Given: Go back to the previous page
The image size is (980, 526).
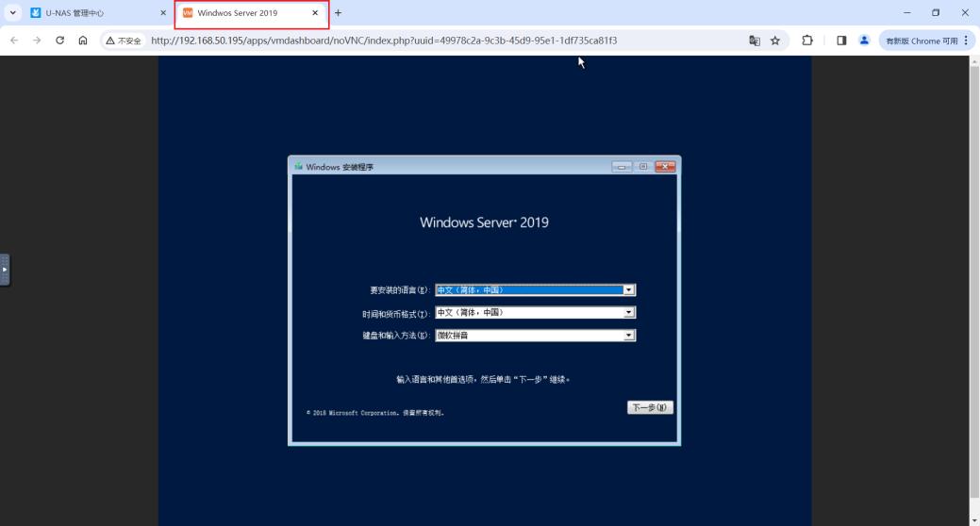Looking at the screenshot, I should (14, 41).
